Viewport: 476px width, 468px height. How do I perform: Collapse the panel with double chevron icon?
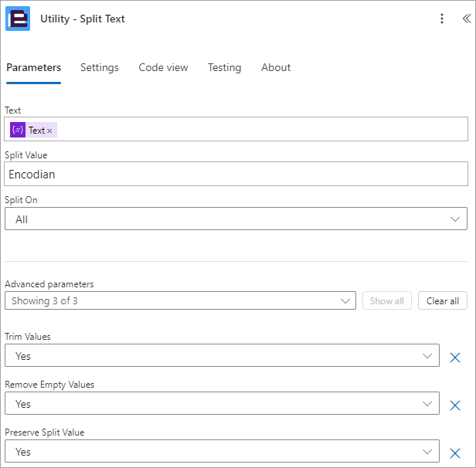point(466,19)
